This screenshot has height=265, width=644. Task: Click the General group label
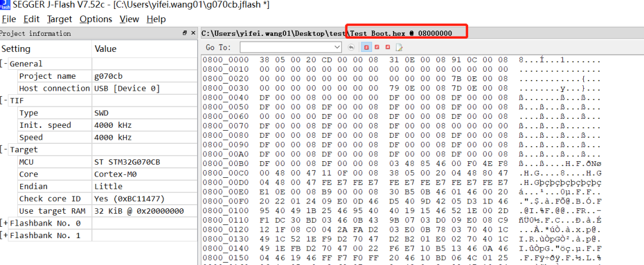tap(26, 64)
